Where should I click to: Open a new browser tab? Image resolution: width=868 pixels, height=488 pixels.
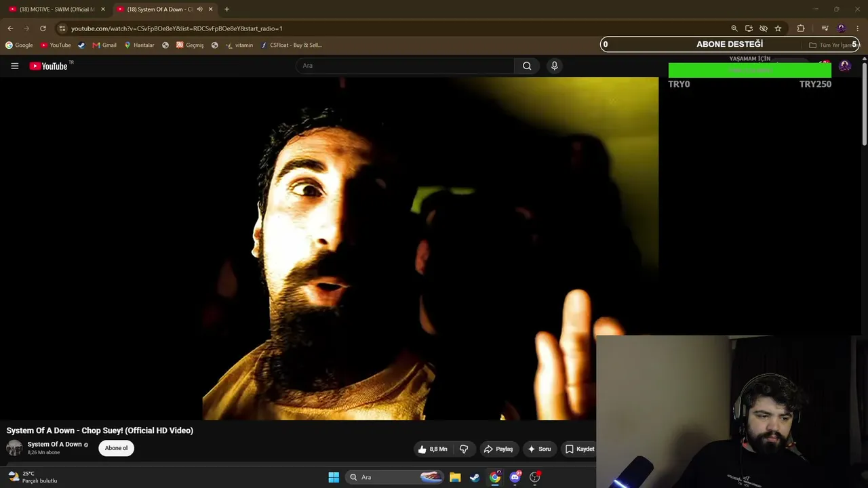pyautogui.click(x=226, y=9)
